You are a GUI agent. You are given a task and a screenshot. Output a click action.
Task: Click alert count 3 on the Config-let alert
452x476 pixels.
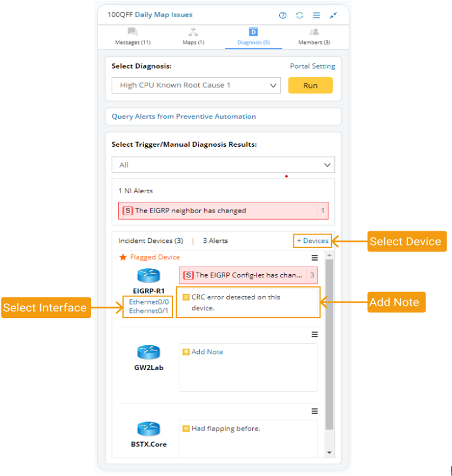[312, 275]
